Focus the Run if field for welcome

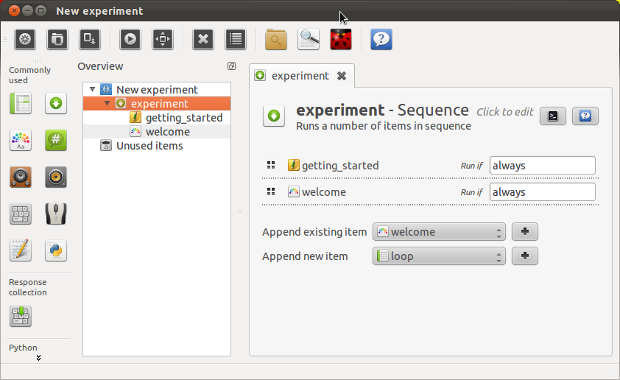point(542,192)
